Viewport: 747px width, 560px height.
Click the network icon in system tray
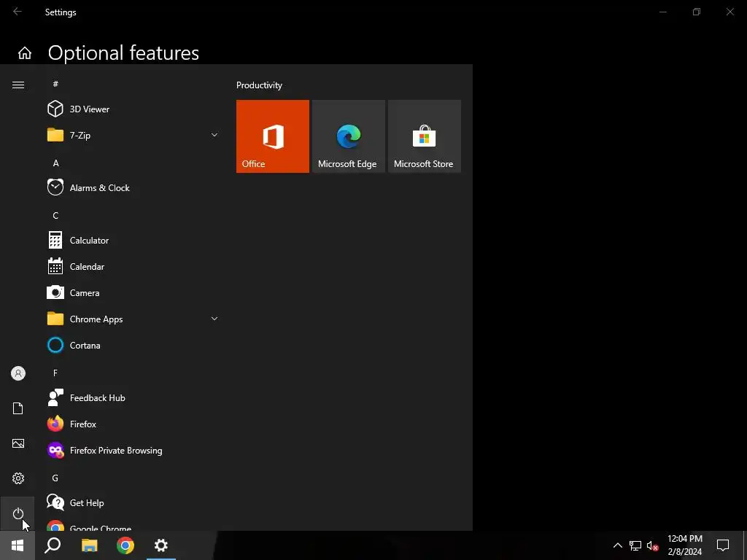(635, 545)
